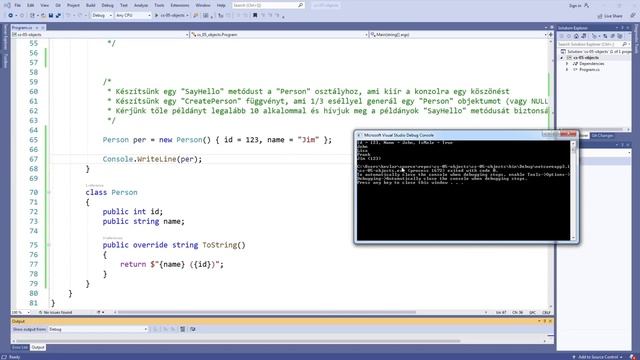
Task: Collapse the cs-05-objects project node
Action: pos(562,58)
